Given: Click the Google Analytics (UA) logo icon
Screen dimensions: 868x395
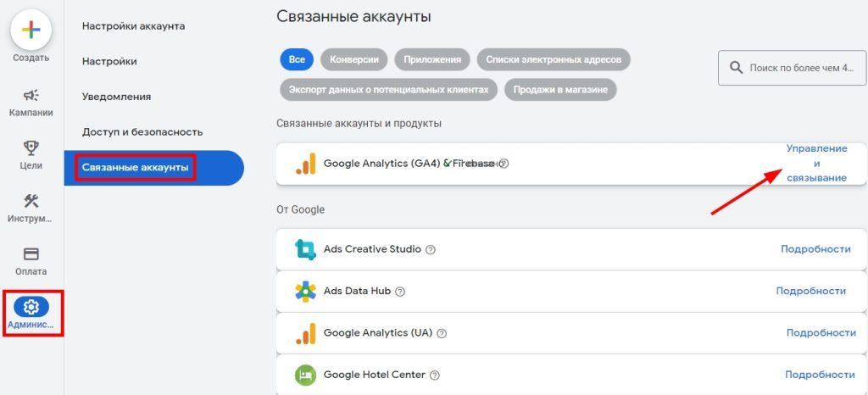Looking at the screenshot, I should pos(305,333).
